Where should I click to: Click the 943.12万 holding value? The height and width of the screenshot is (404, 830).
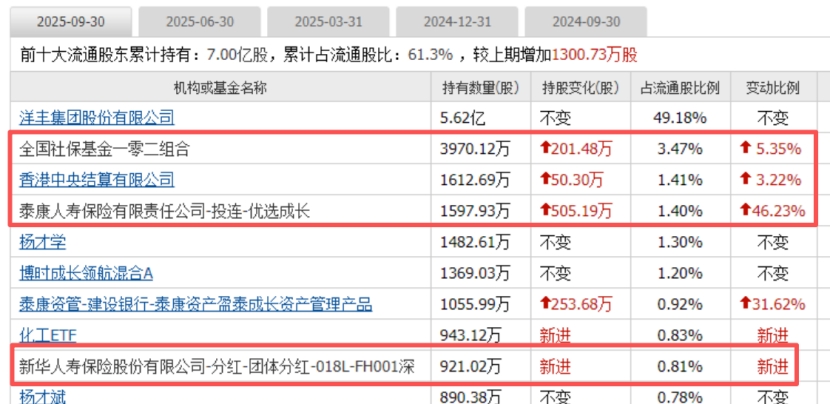(x=470, y=335)
